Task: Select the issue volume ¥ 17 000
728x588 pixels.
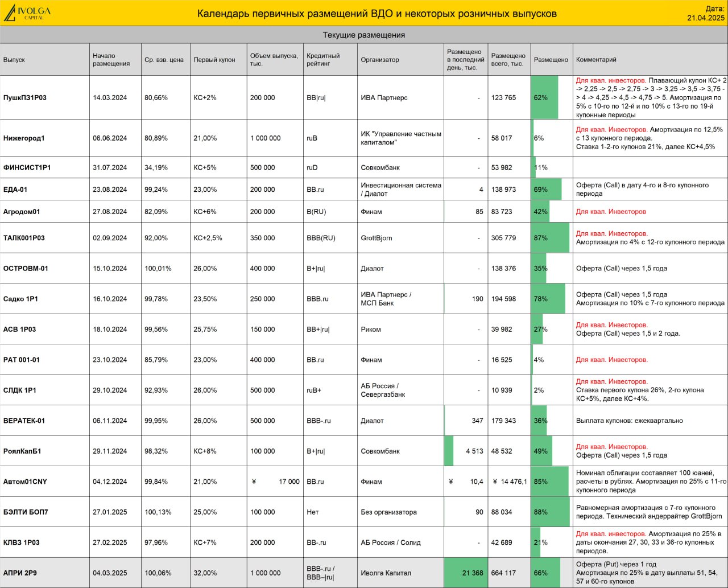Action: click(275, 482)
